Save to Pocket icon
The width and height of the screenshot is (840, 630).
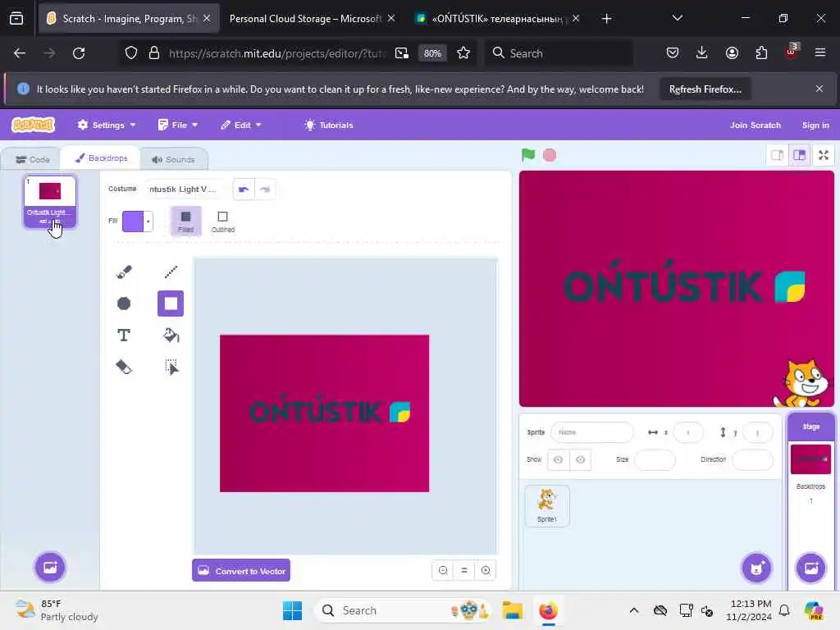point(673,53)
